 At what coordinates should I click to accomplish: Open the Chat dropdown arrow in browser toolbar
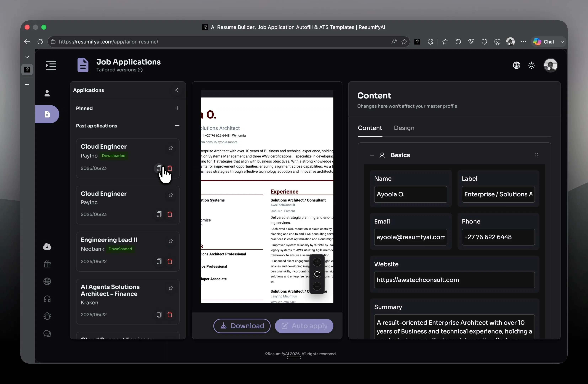(x=562, y=42)
